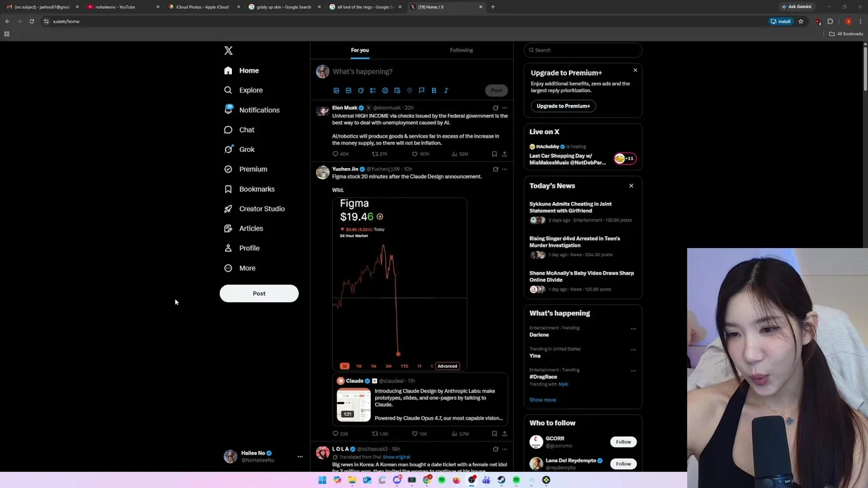Open emoji picker in composer

pos(385,90)
